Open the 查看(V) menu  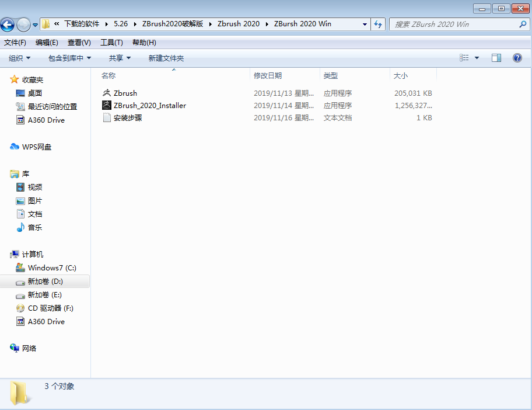(79, 43)
